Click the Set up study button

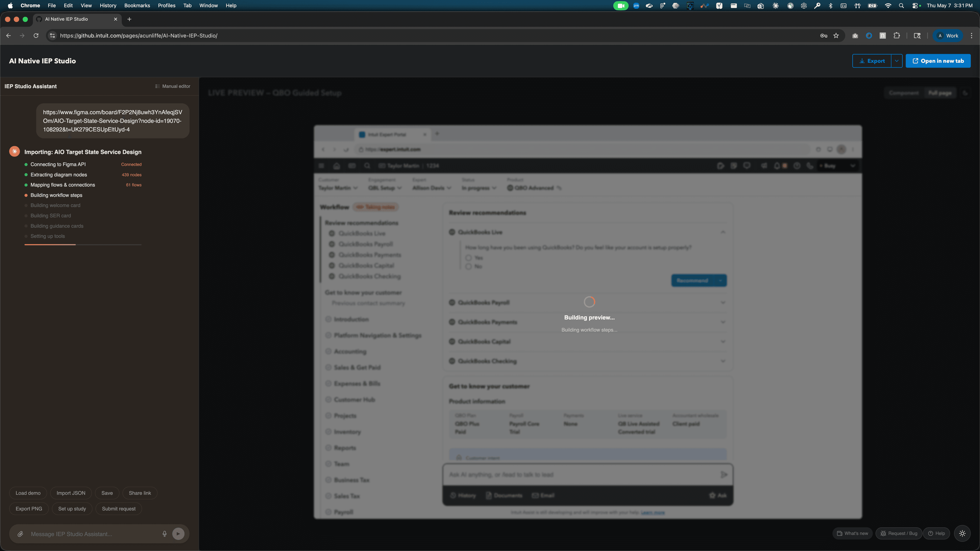72,509
